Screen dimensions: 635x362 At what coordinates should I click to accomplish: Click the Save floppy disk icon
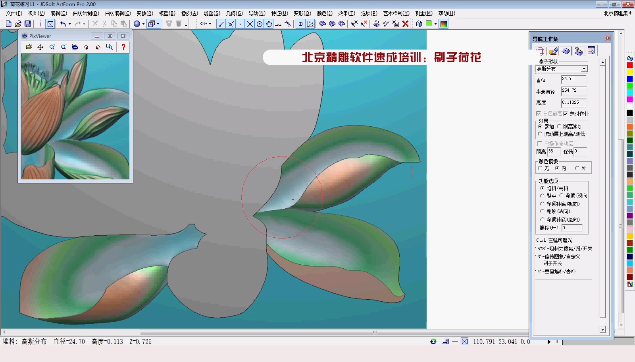[x=28, y=24]
